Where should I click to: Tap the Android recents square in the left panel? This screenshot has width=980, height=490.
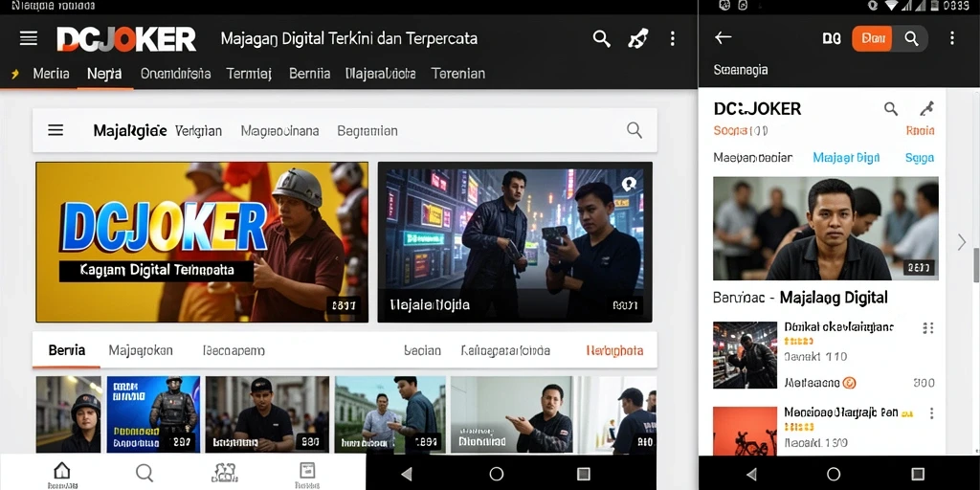pos(583,474)
